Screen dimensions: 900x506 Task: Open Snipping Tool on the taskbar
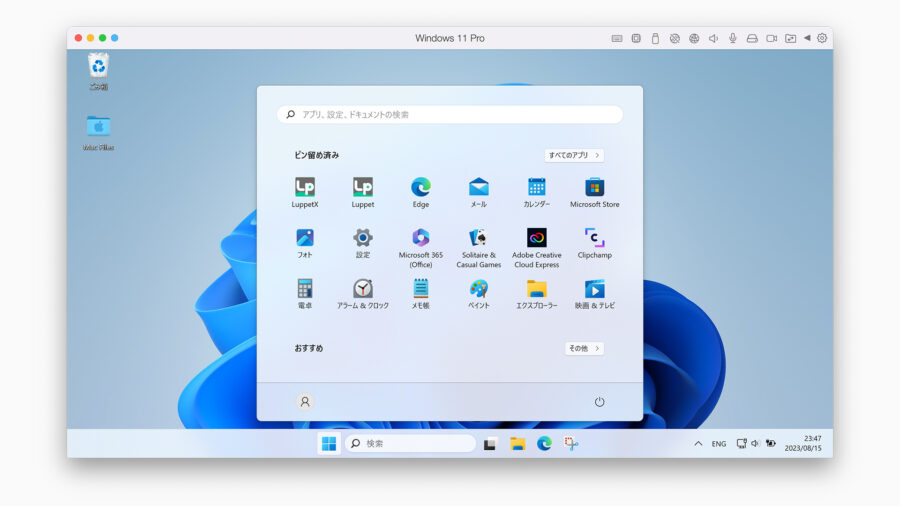571,443
